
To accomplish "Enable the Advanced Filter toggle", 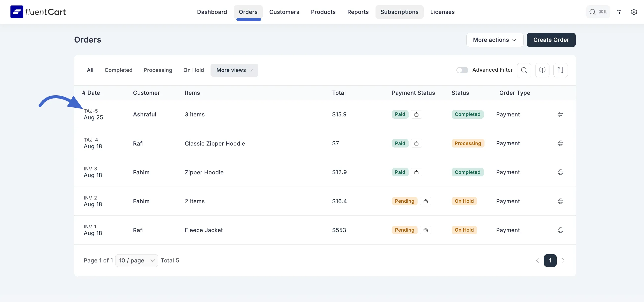I will point(462,70).
